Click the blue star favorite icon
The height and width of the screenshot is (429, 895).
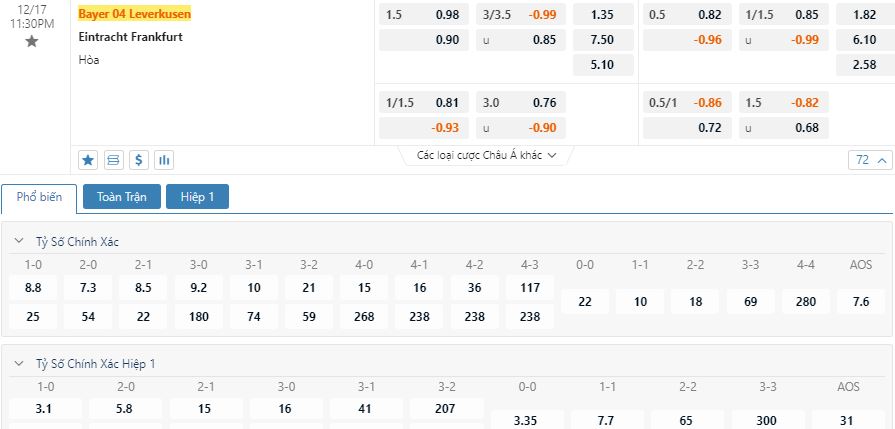[88, 160]
